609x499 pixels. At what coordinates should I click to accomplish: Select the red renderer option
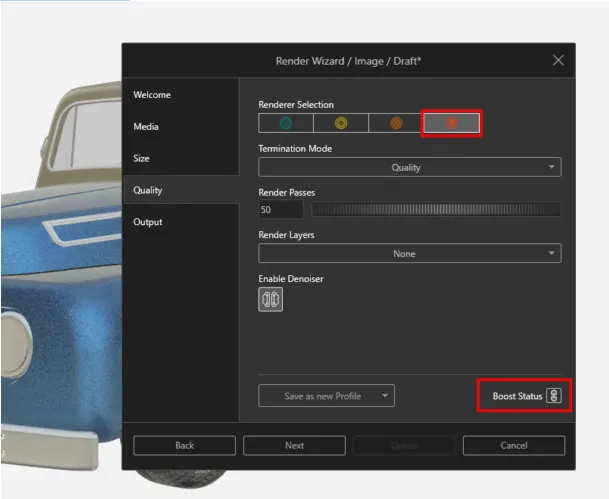click(x=451, y=123)
